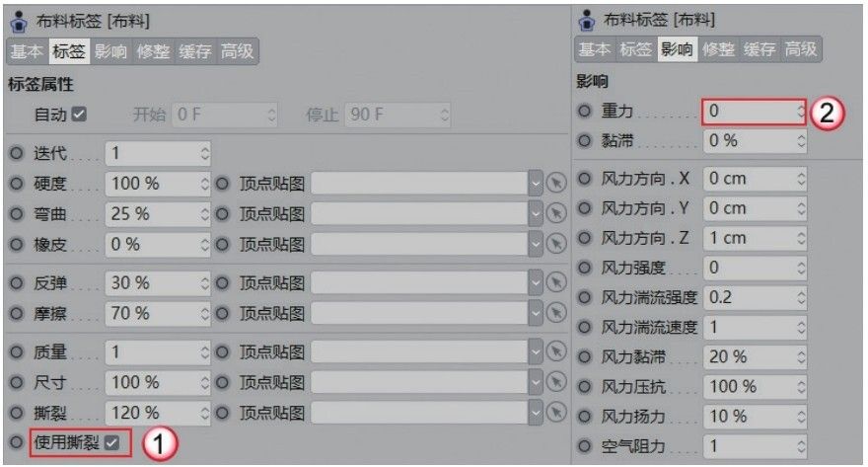Open the 顶点贴图 dropdown in 反弹 row
The width and height of the screenshot is (868, 467).
click(x=536, y=283)
